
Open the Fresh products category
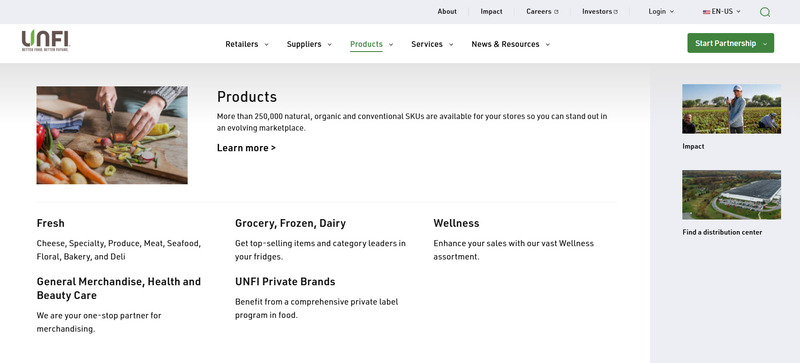point(51,223)
